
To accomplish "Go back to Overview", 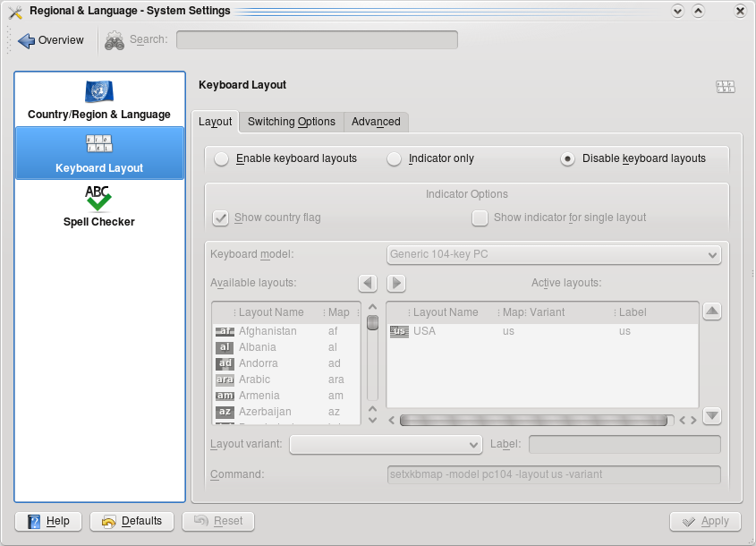I will 51,40.
